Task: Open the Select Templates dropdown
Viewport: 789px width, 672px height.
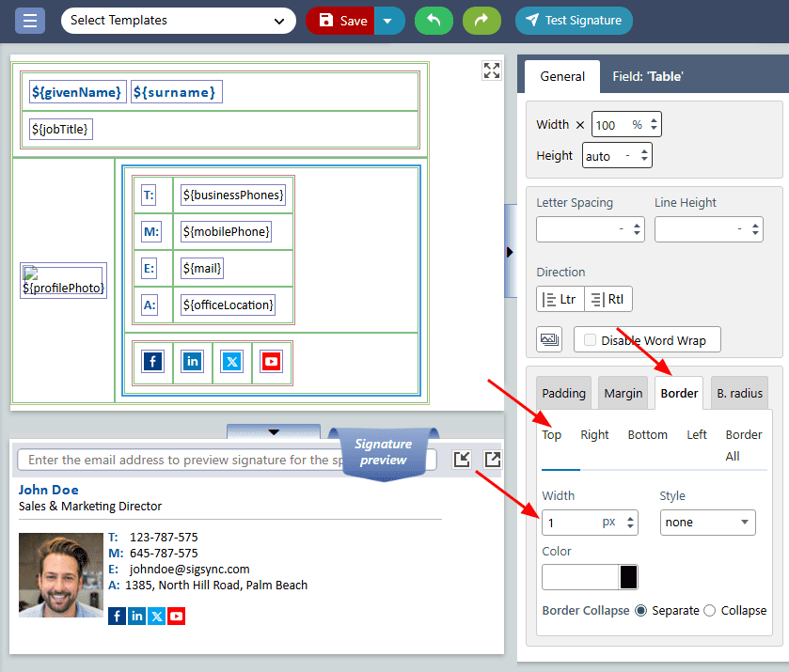Action: pyautogui.click(x=178, y=21)
